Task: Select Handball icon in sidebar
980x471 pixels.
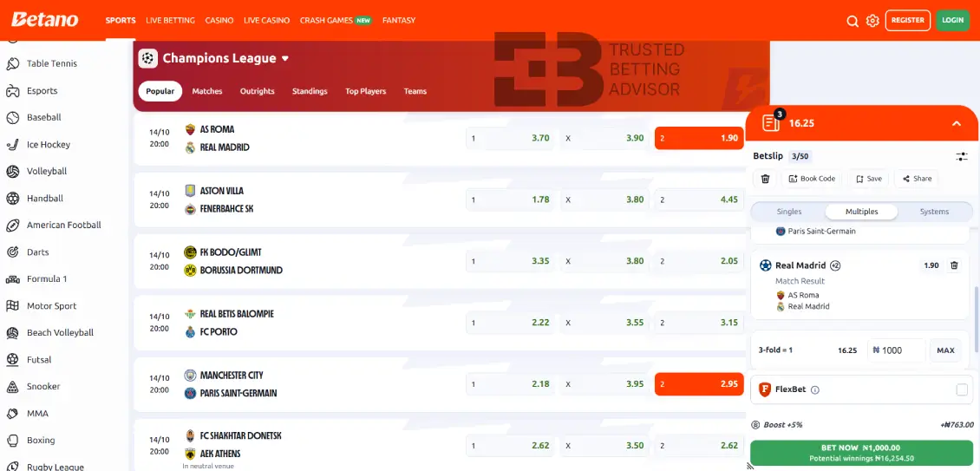Action: [12, 199]
